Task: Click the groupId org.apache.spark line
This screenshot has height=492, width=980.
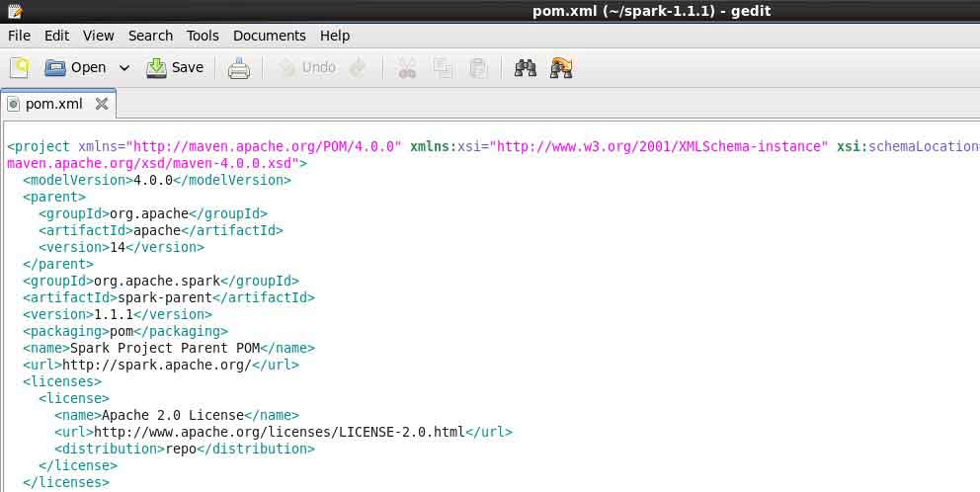Action: click(x=161, y=281)
